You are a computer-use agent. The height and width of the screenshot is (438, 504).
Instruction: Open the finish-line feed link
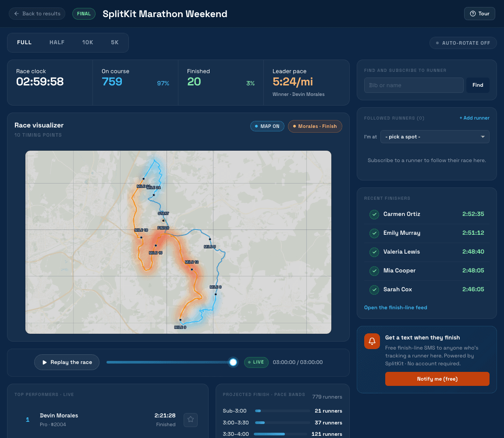[x=395, y=307]
